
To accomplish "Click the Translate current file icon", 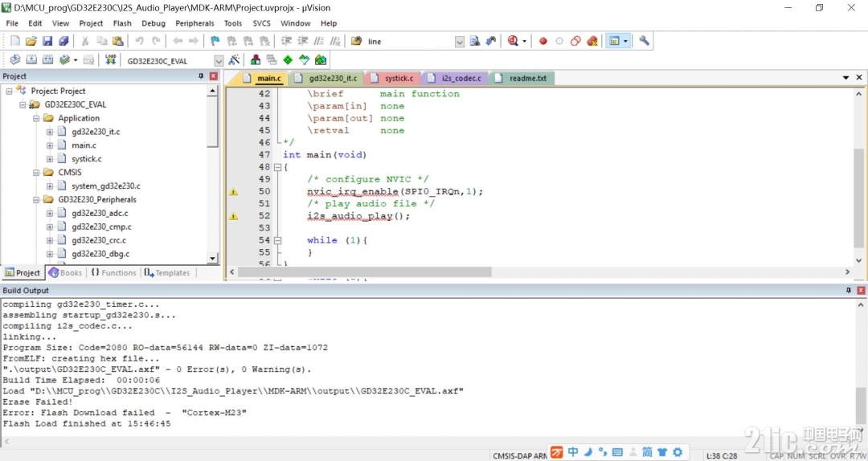I will click(x=15, y=59).
